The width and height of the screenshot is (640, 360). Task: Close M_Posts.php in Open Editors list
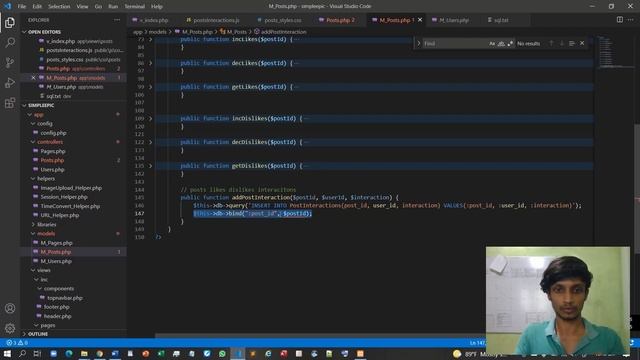33,78
